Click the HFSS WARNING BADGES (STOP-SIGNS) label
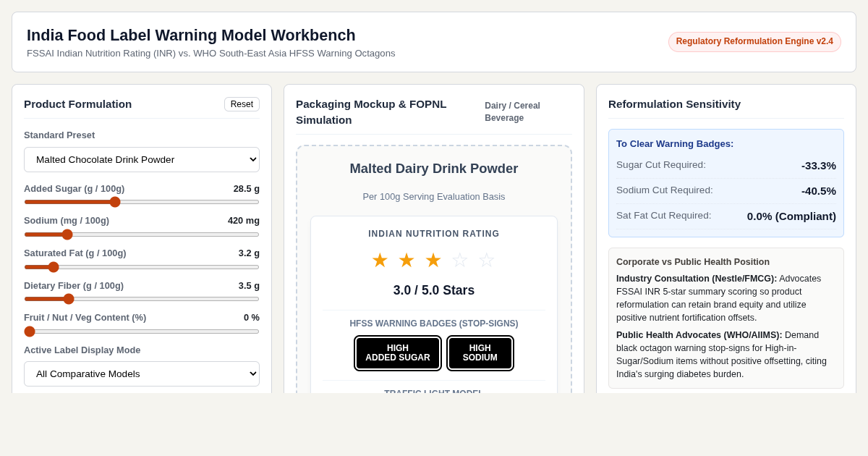This screenshot has height=456, width=868. (434, 324)
